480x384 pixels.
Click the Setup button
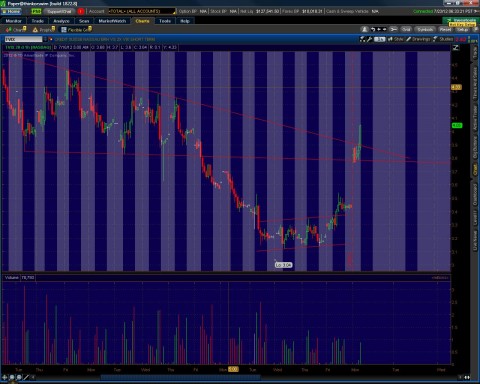click(462, 30)
